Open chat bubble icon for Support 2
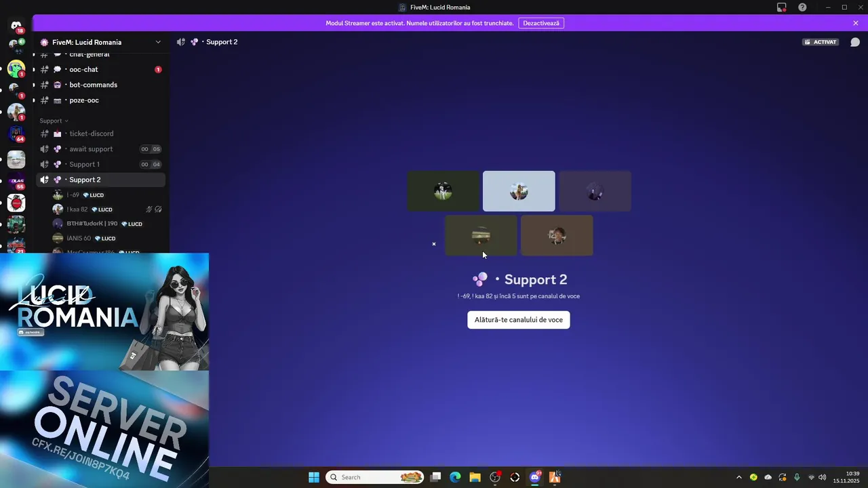This screenshot has width=868, height=488. pos(855,42)
